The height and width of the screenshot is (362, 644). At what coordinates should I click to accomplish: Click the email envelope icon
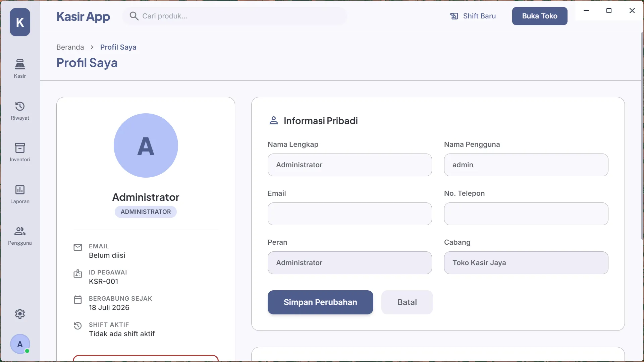point(78,247)
